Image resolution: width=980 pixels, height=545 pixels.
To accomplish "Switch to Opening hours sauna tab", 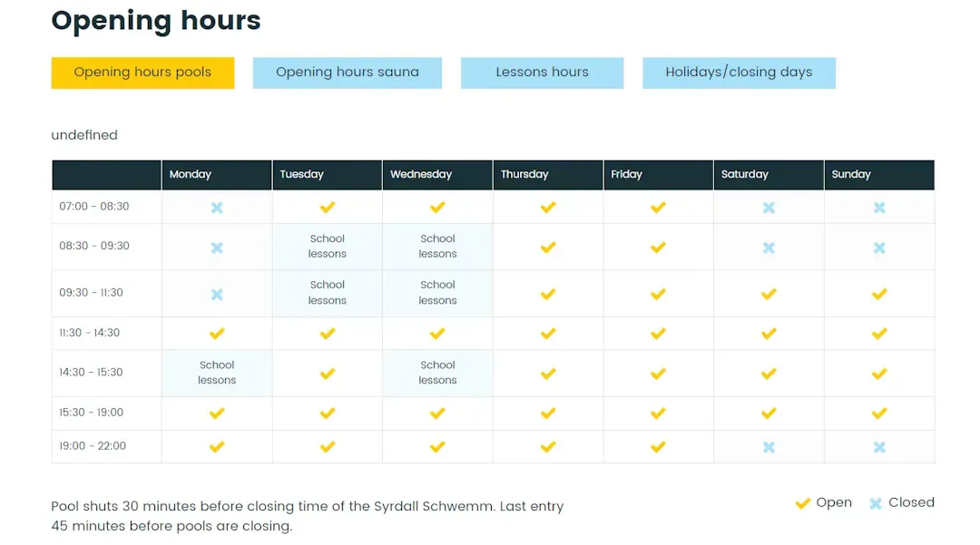I will (347, 73).
